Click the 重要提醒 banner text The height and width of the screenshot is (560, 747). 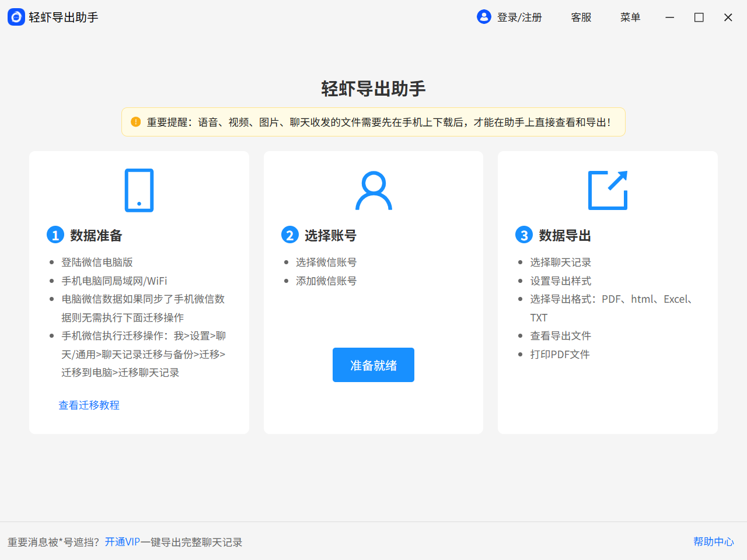[x=379, y=122]
